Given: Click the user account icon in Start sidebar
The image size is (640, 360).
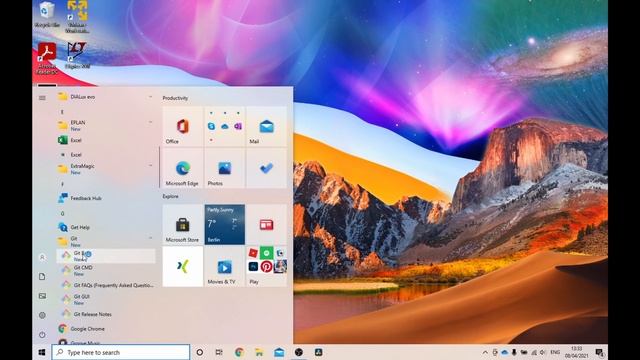Looking at the screenshot, I should pyautogui.click(x=42, y=258).
